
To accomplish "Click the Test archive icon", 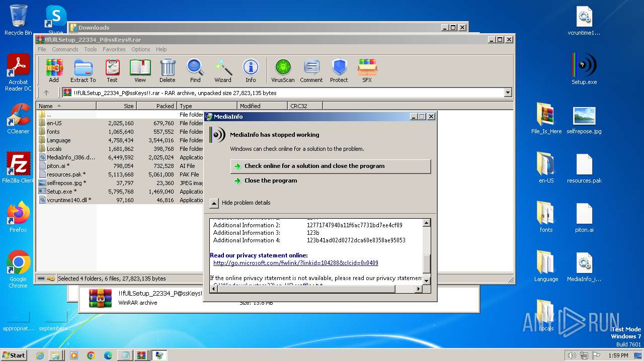I will click(x=112, y=70).
